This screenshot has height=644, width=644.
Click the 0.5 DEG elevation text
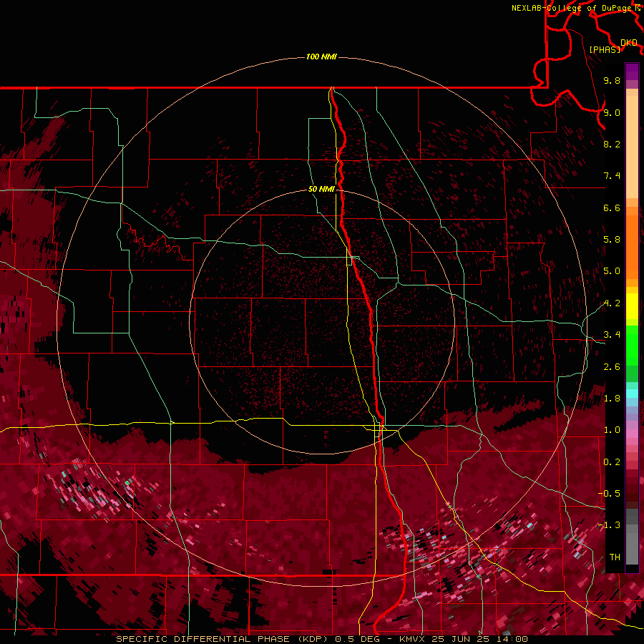click(x=357, y=639)
